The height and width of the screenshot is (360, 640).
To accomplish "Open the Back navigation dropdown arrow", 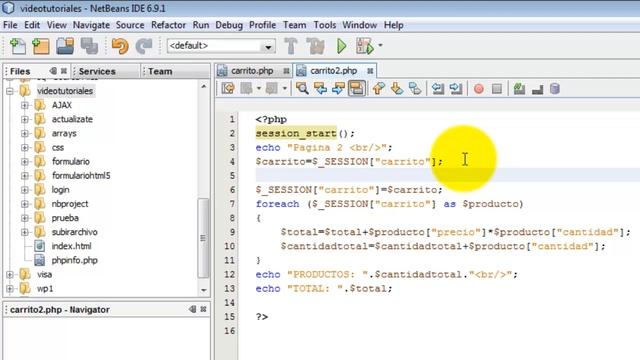I will 259,89.
